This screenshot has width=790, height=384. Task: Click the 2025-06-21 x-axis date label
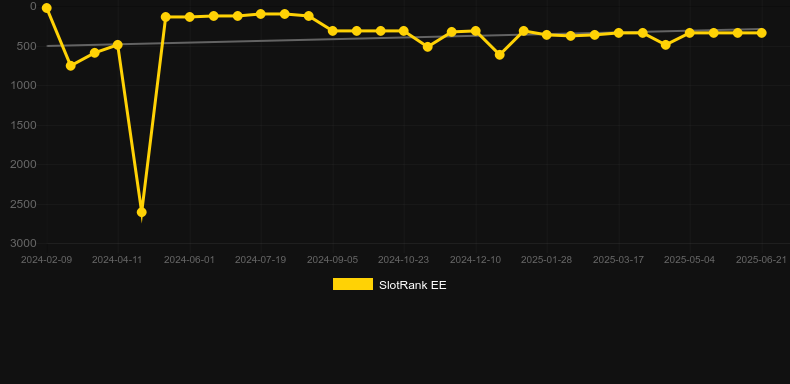pyautogui.click(x=761, y=260)
